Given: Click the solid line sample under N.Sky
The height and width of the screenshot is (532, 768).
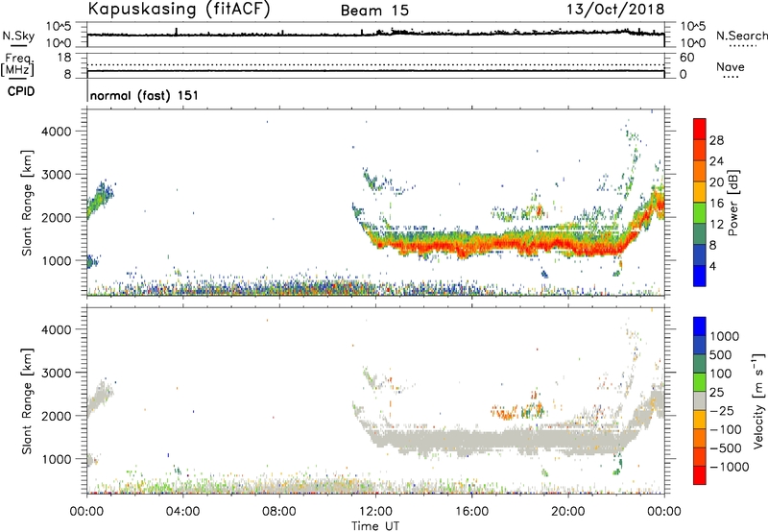Looking at the screenshot, I should click(18, 45).
